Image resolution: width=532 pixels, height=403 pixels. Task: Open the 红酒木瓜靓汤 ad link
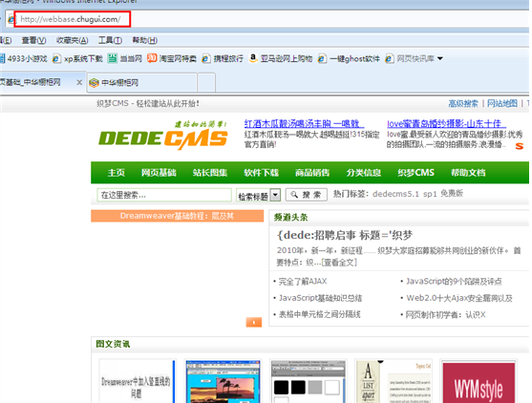(304, 124)
